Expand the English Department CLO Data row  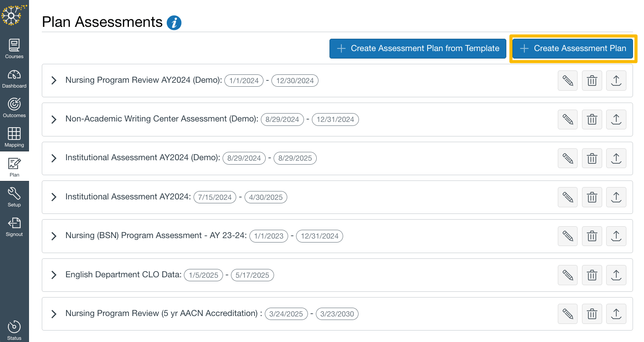54,275
